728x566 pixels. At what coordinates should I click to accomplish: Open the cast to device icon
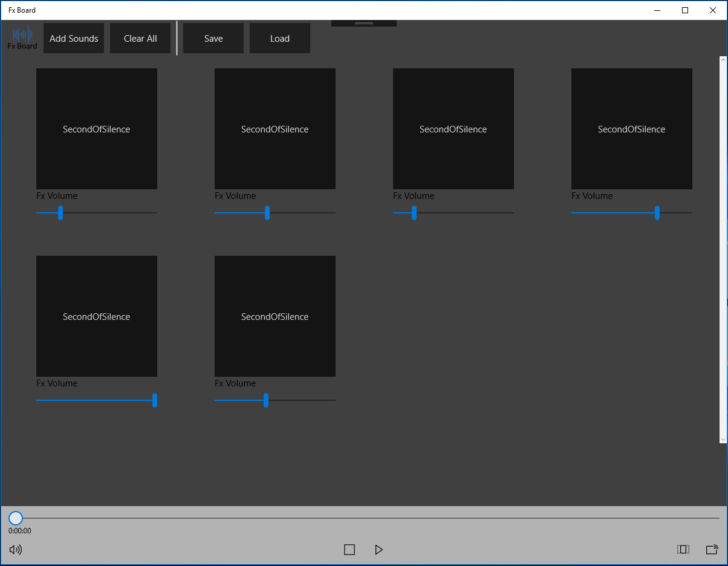[x=712, y=550]
